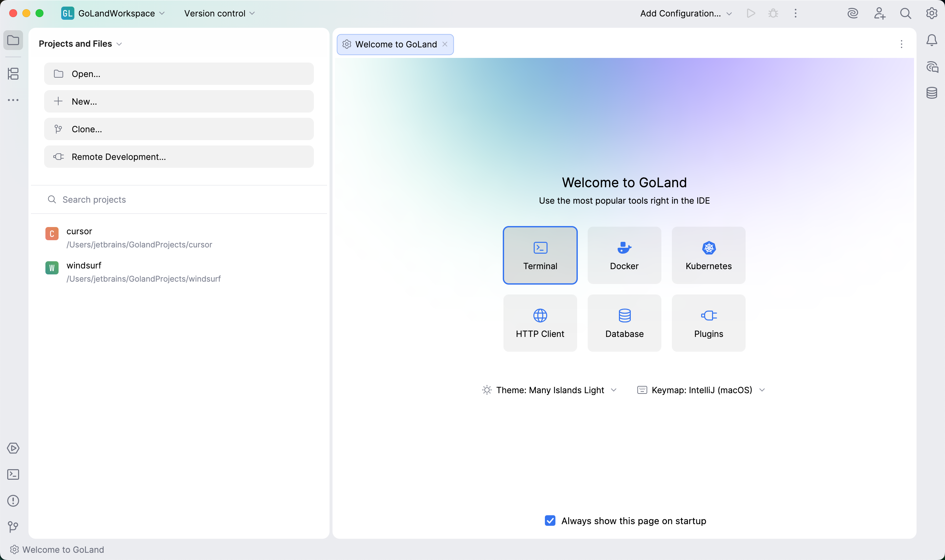Open notifications via the bell icon

pos(932,40)
